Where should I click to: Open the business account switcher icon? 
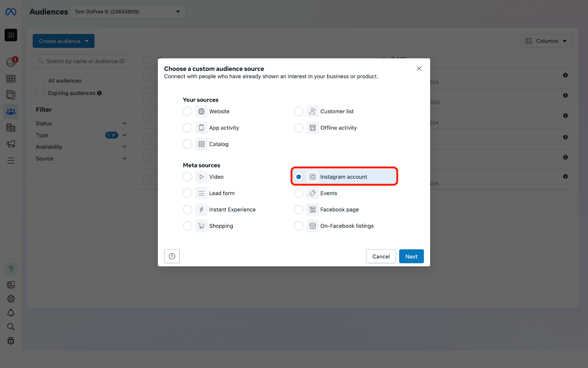[11, 35]
